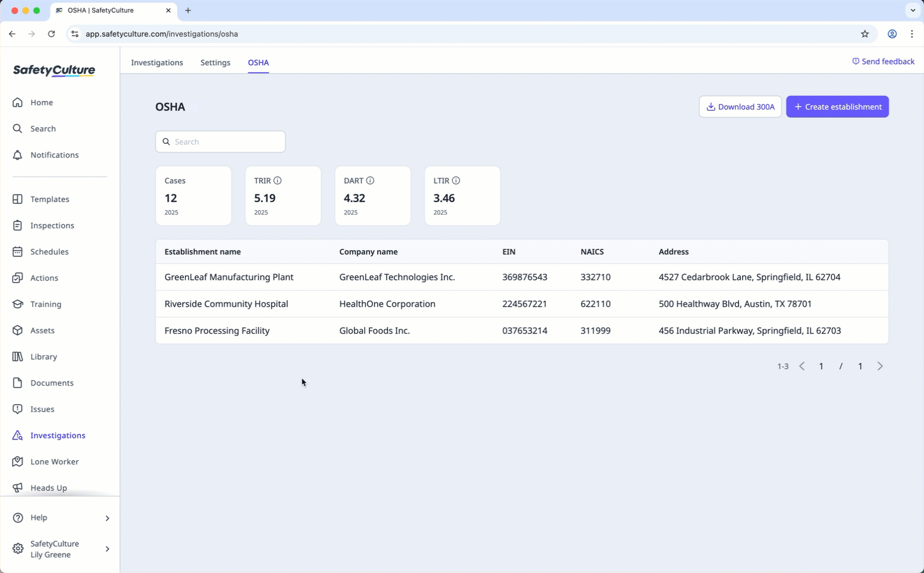Open Actions in sidebar
Screen dimensions: 924x573
[35, 278]
